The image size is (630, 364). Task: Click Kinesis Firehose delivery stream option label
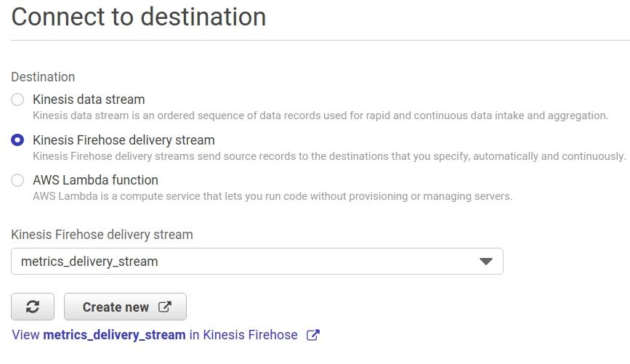pyautogui.click(x=124, y=139)
